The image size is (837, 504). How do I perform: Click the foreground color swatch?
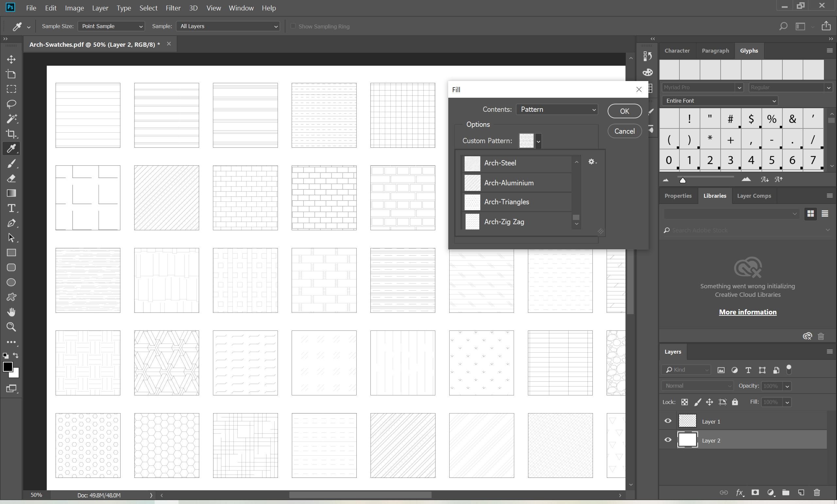pos(8,367)
